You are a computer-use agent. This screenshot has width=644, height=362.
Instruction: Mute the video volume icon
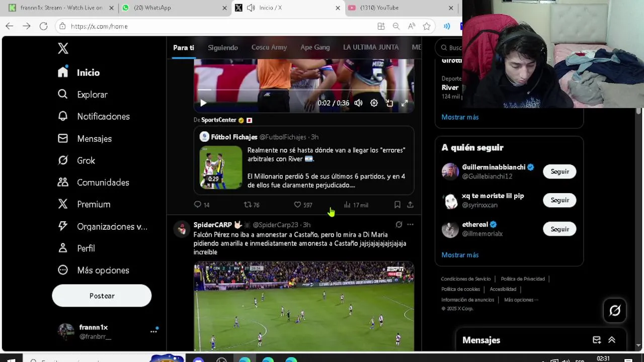coord(358,103)
